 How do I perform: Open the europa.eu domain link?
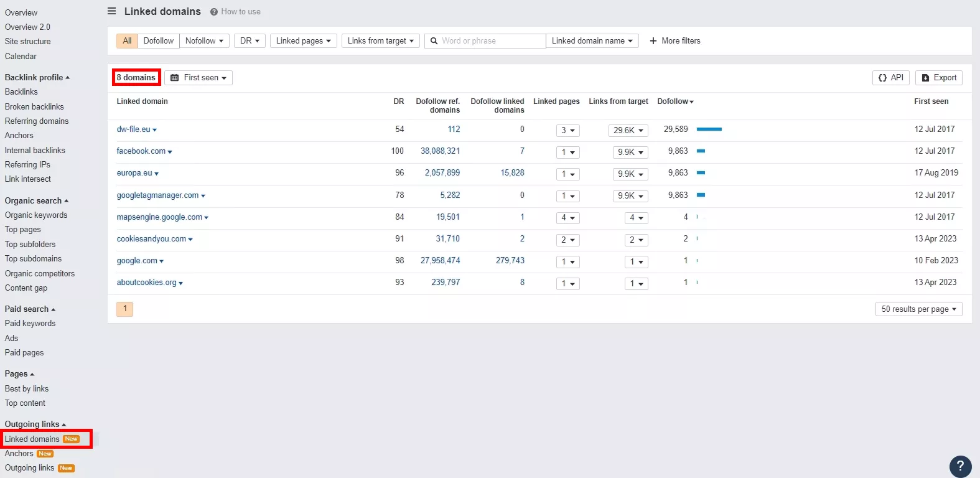click(134, 173)
